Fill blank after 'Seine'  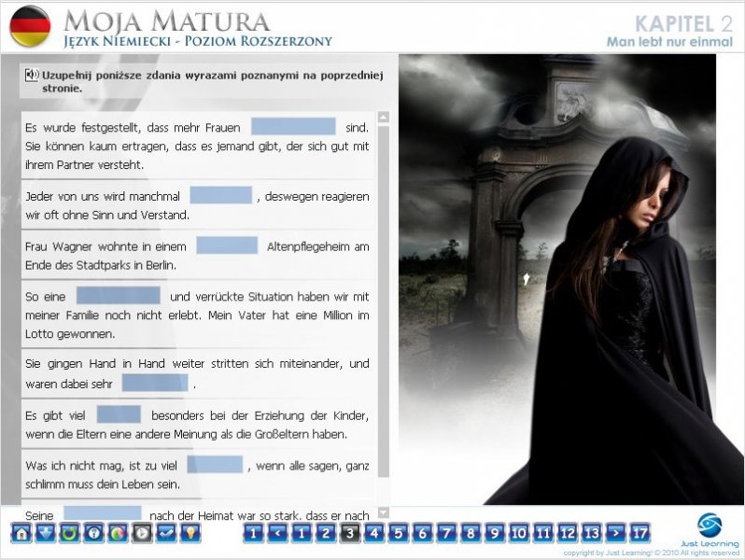pos(103,512)
